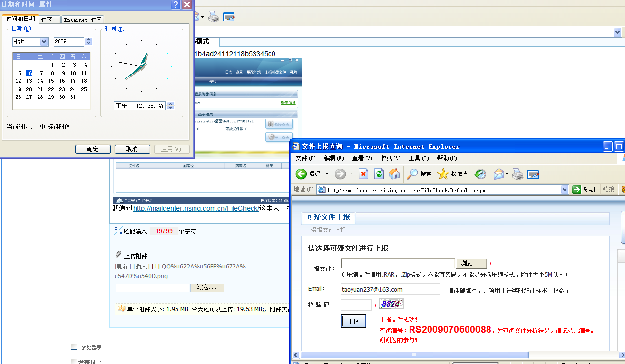Screen dimensions: 625x364
Task: Click the greyed Forward arrow in Internet Explorer
Action: (x=340, y=174)
